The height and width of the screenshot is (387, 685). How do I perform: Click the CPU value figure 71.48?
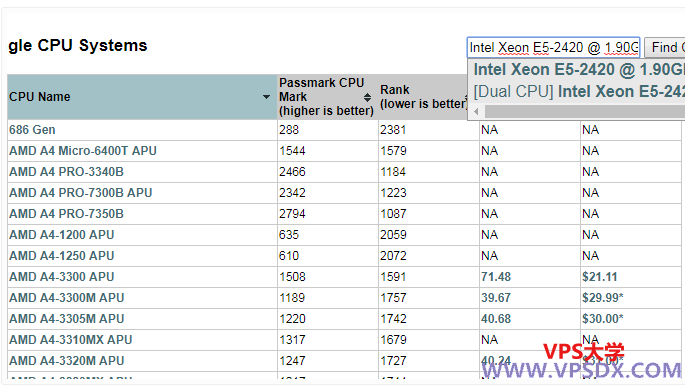coord(496,276)
